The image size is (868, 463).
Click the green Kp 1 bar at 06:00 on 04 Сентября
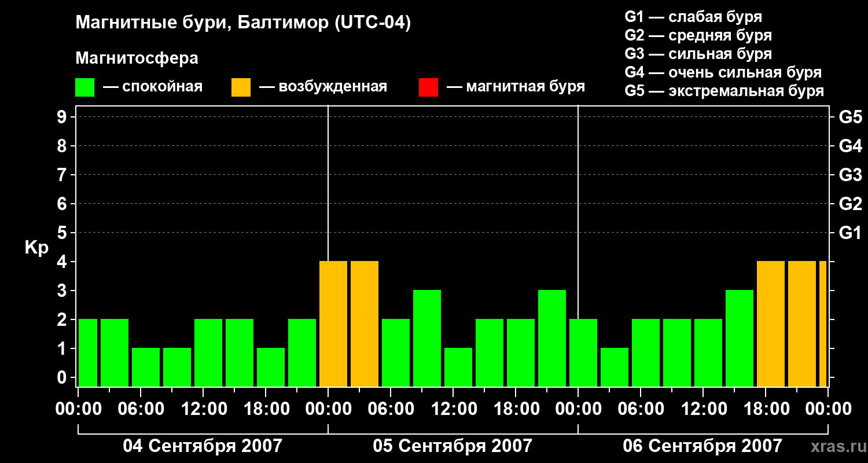[146, 367]
